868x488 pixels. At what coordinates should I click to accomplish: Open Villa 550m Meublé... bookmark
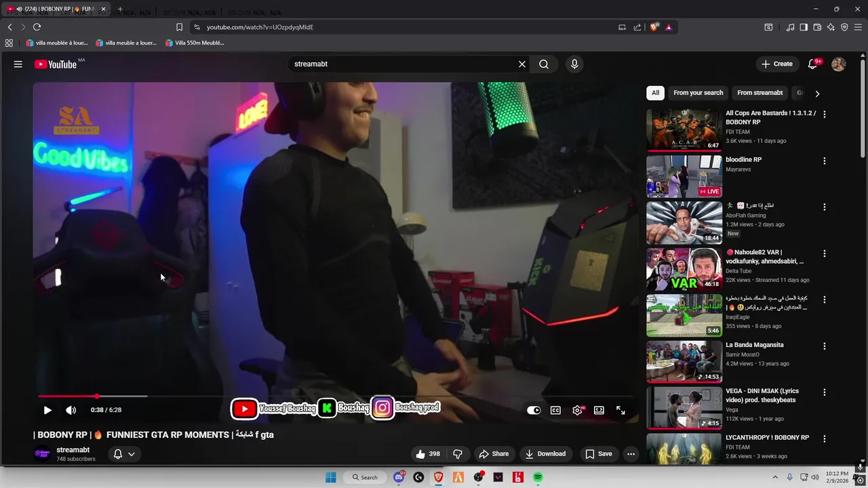195,43
